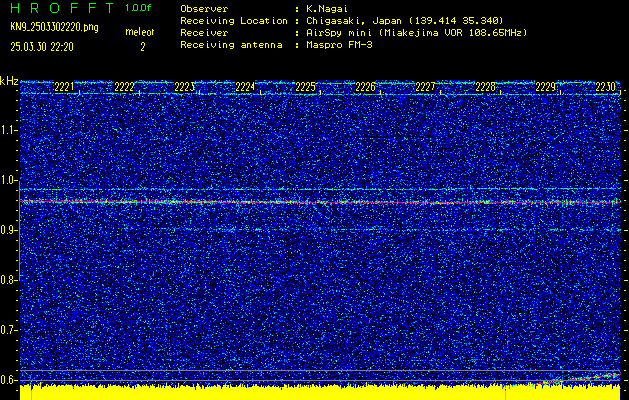Click the Receiver label
629x400 pixels.
[x=204, y=33]
